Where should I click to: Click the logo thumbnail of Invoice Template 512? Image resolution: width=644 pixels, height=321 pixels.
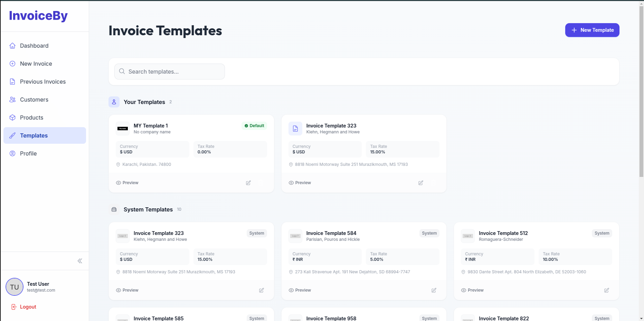(468, 236)
